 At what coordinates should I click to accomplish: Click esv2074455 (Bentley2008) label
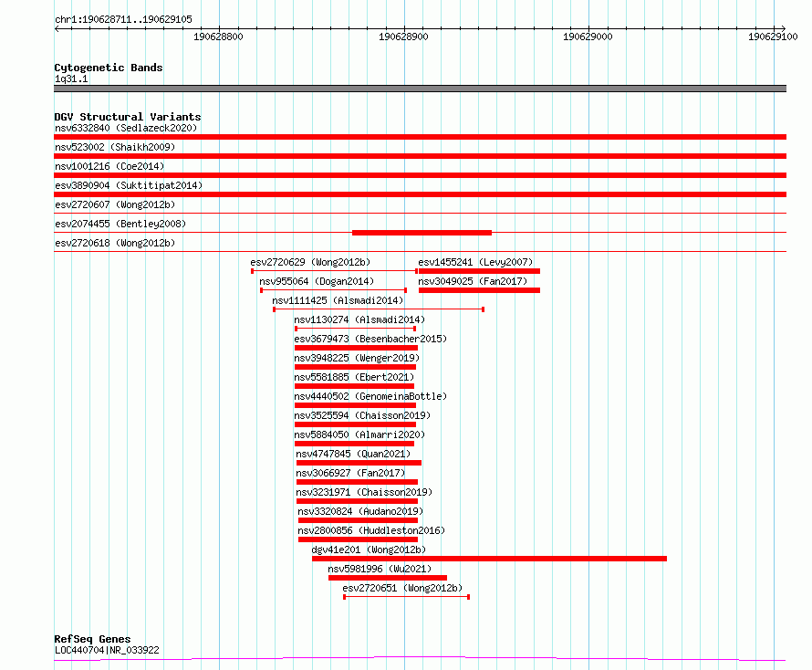tap(120, 224)
